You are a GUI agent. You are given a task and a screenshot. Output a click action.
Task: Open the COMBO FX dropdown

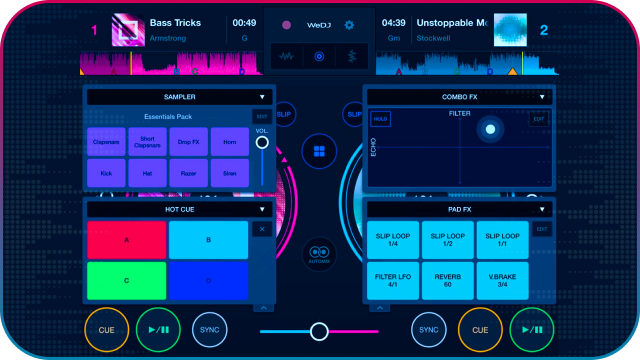(542, 97)
